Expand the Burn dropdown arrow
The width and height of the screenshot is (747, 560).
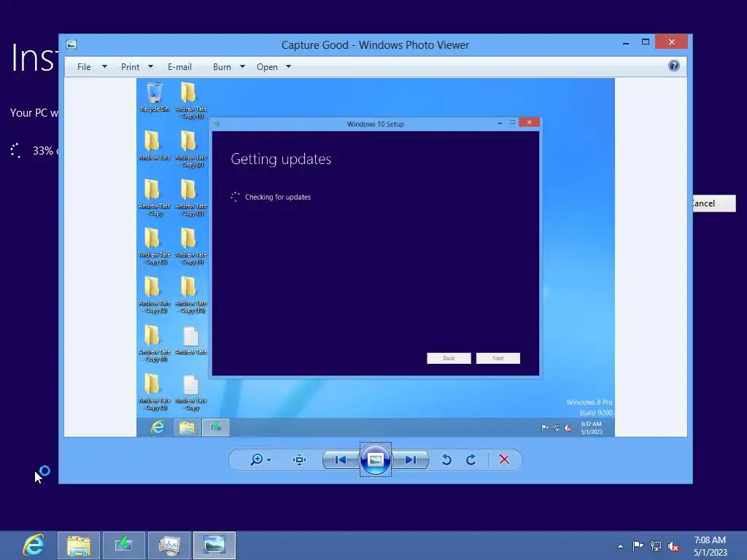pyautogui.click(x=242, y=66)
